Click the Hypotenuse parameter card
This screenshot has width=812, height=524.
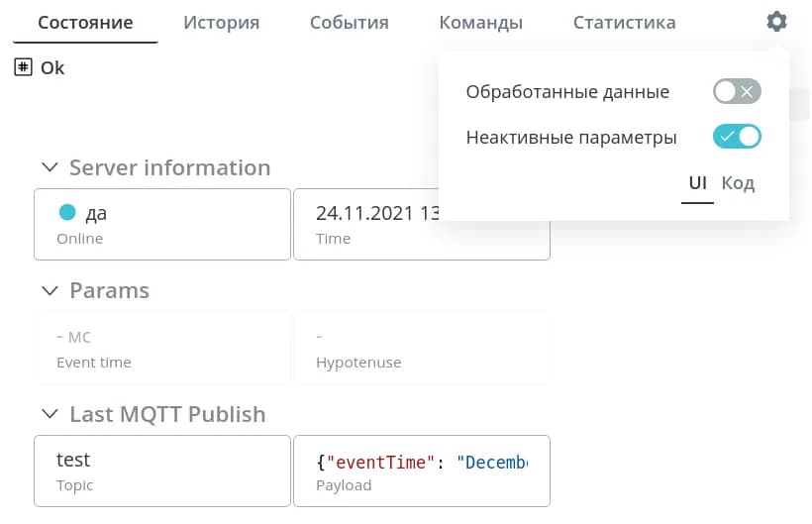click(421, 348)
